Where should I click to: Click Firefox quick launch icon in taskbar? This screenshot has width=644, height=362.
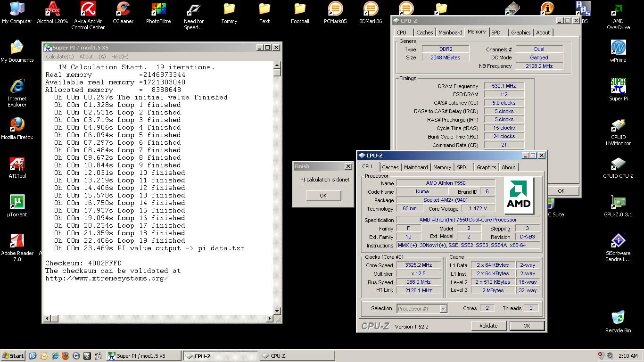65,356
